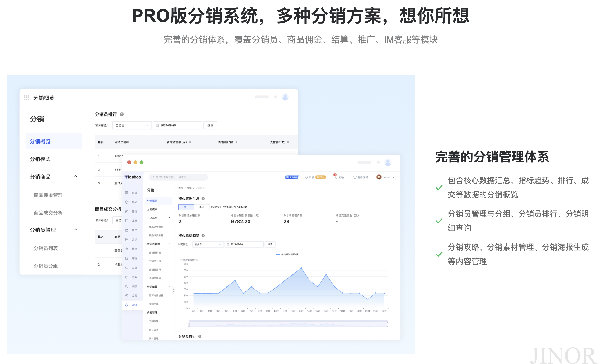Image resolution: width=598 pixels, height=364 pixels.
Task: Click 搜索 button under 核心指标趋势
Action: [x=270, y=244]
